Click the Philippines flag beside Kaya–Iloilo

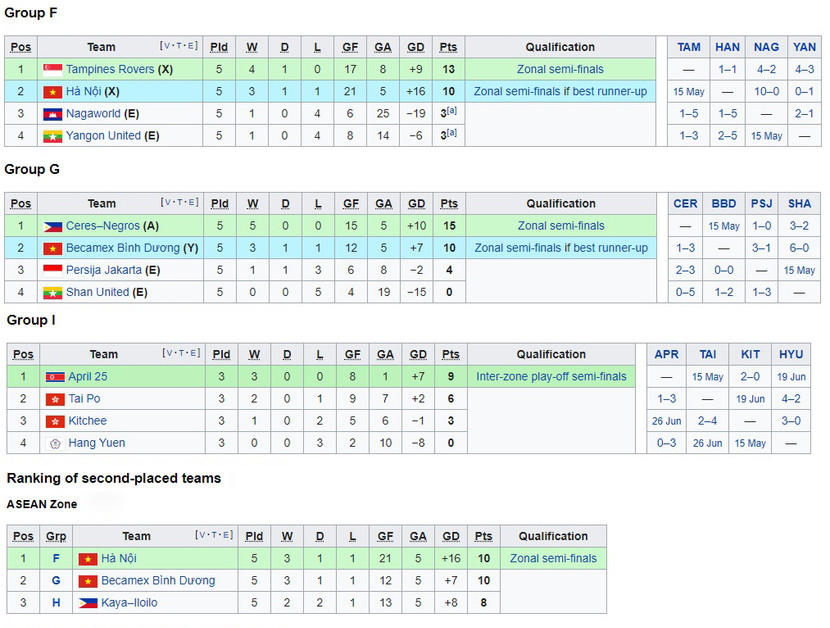88,603
